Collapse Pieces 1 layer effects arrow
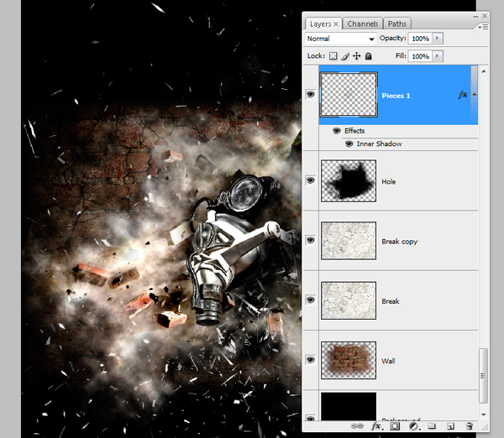This screenshot has width=504, height=438. pyautogui.click(x=474, y=95)
